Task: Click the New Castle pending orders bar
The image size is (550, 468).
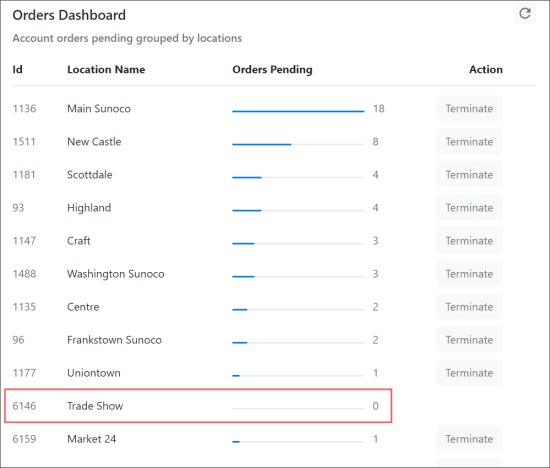Action: 298,144
